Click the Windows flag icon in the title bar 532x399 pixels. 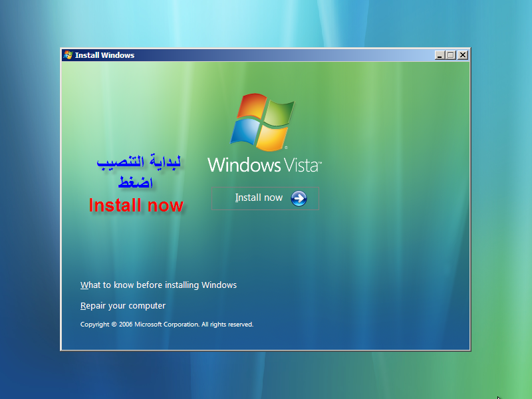pyautogui.click(x=68, y=55)
